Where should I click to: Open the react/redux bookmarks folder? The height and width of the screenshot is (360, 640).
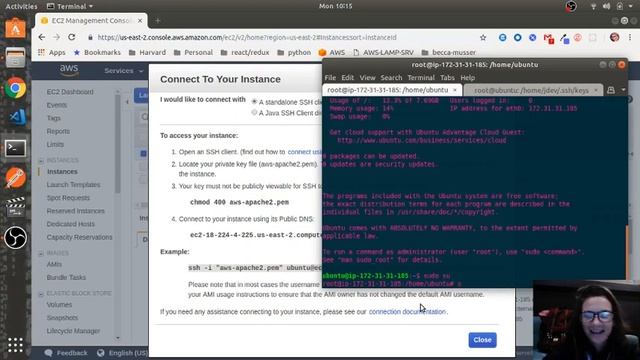pos(245,52)
